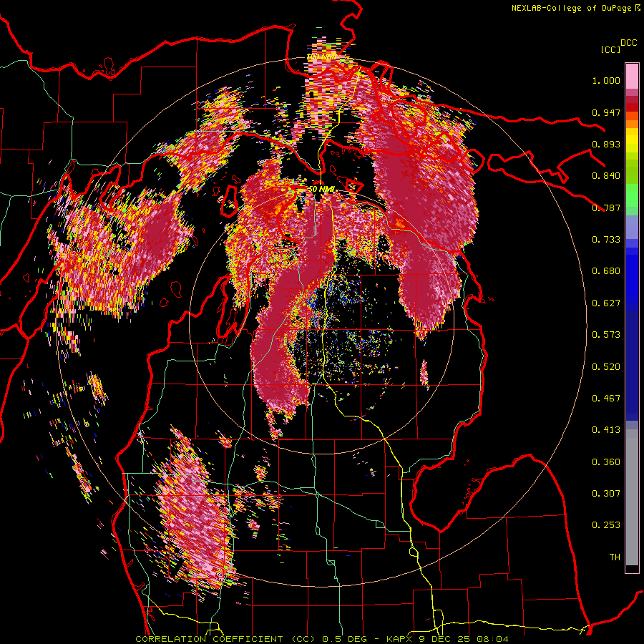Screen dimensions: 644x644
Task: Click the 0.467 scale value
Action: coord(606,399)
